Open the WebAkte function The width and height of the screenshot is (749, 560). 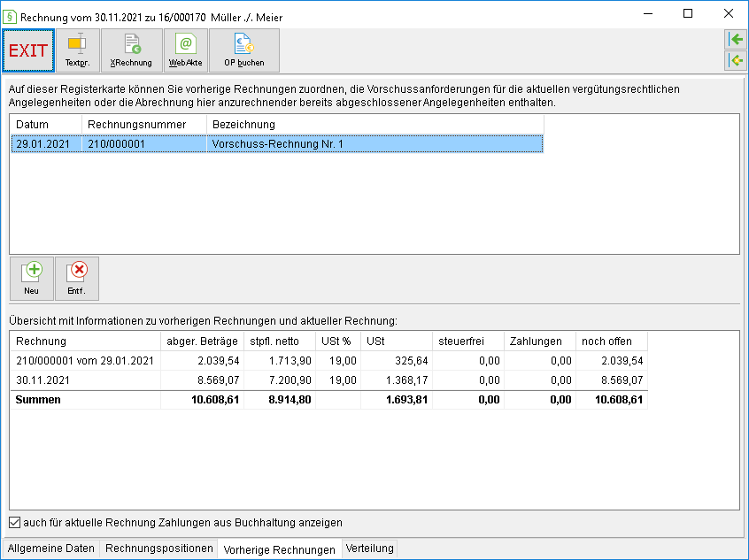186,50
